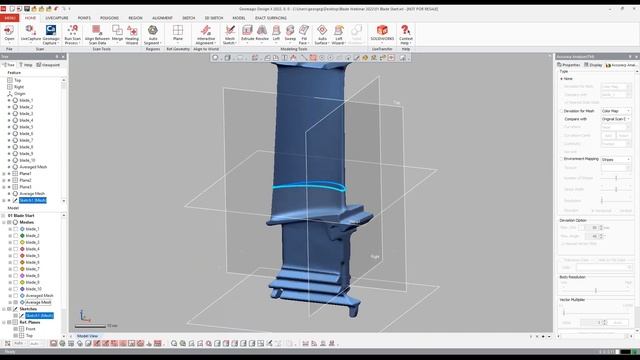
Task: Expand Plane2 in the Feature tree
Action: click(4, 180)
